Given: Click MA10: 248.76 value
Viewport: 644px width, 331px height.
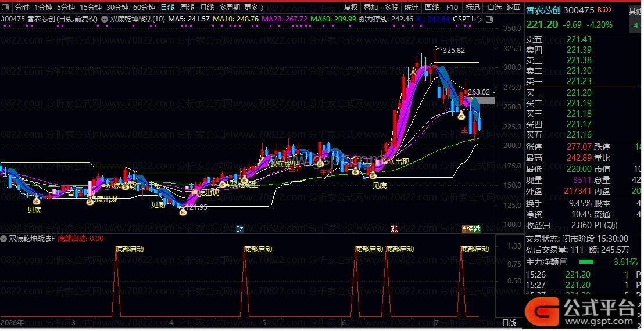Looking at the screenshot, I should click(237, 19).
